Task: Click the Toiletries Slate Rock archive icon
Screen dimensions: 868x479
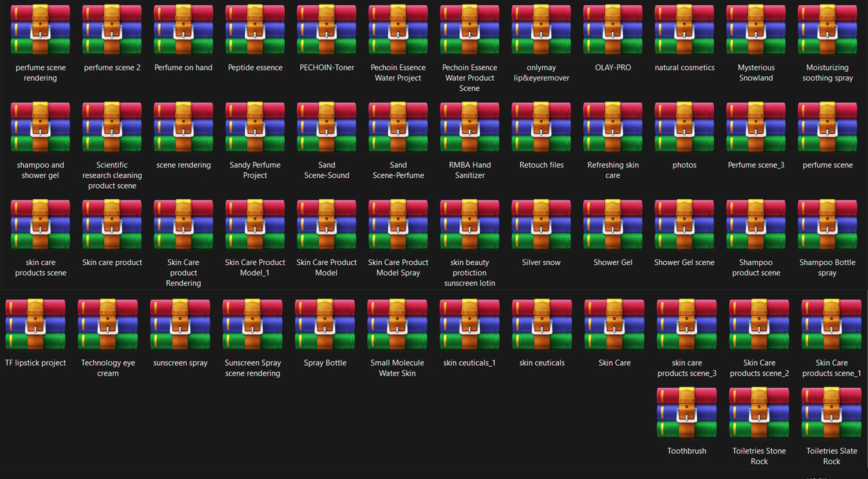Action: coord(832,412)
